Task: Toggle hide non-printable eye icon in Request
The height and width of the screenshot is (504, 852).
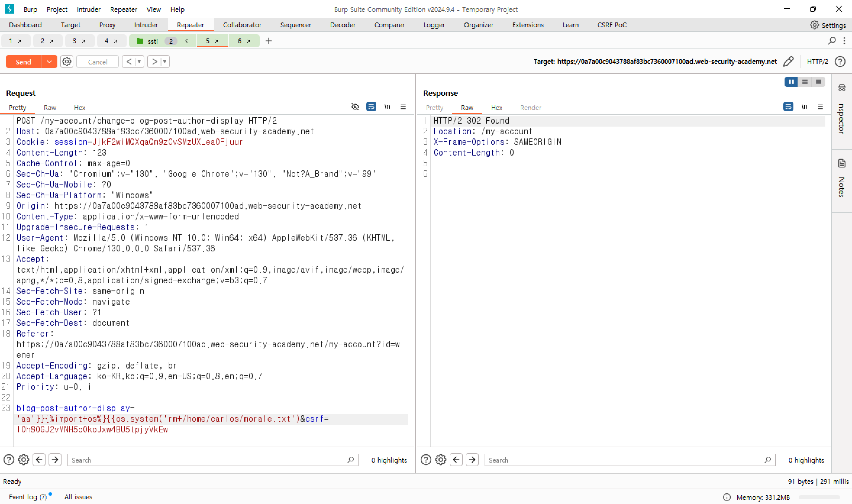Action: click(x=355, y=107)
